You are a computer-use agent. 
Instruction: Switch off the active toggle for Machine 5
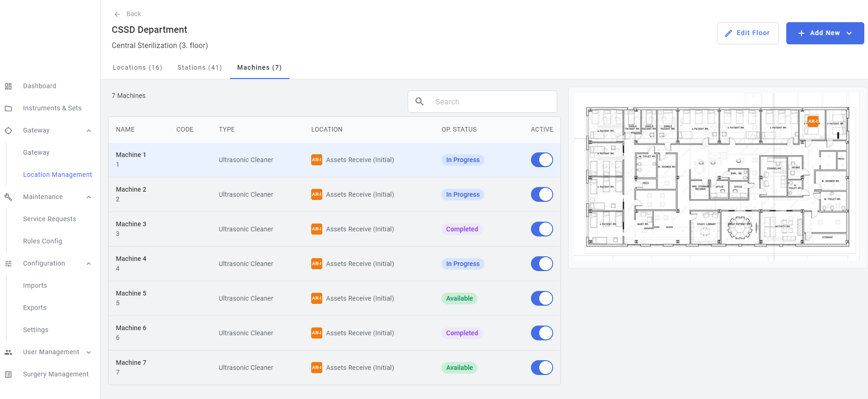(542, 298)
